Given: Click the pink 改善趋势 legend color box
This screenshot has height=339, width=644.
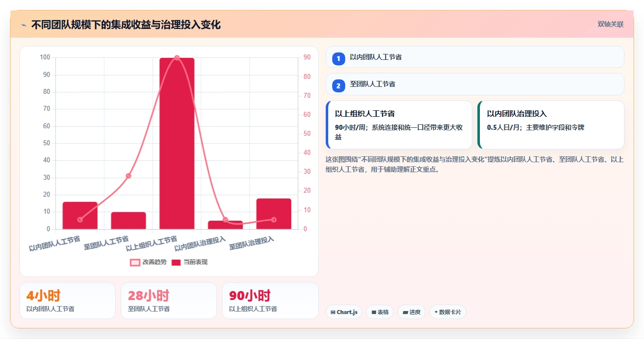Looking at the screenshot, I should (135, 262).
